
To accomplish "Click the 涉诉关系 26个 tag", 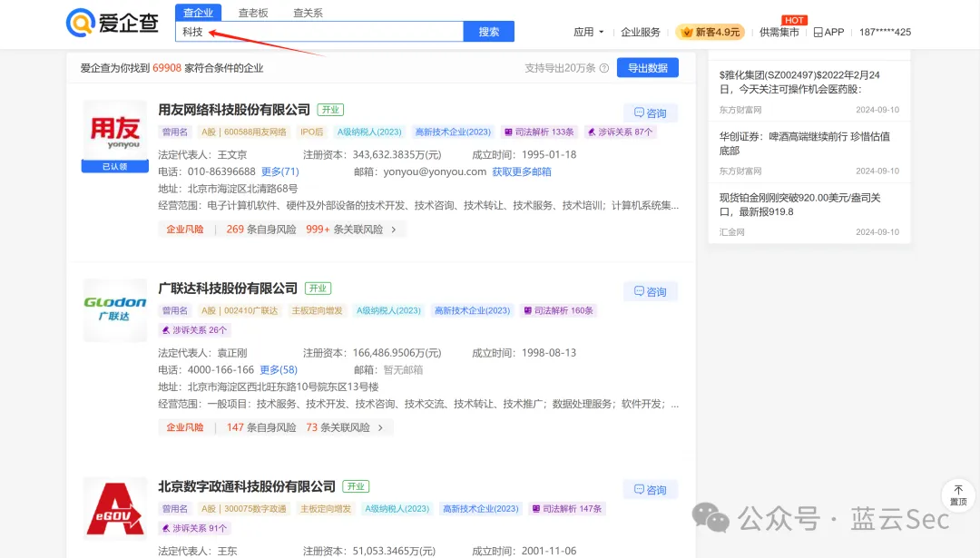I will click(x=194, y=330).
